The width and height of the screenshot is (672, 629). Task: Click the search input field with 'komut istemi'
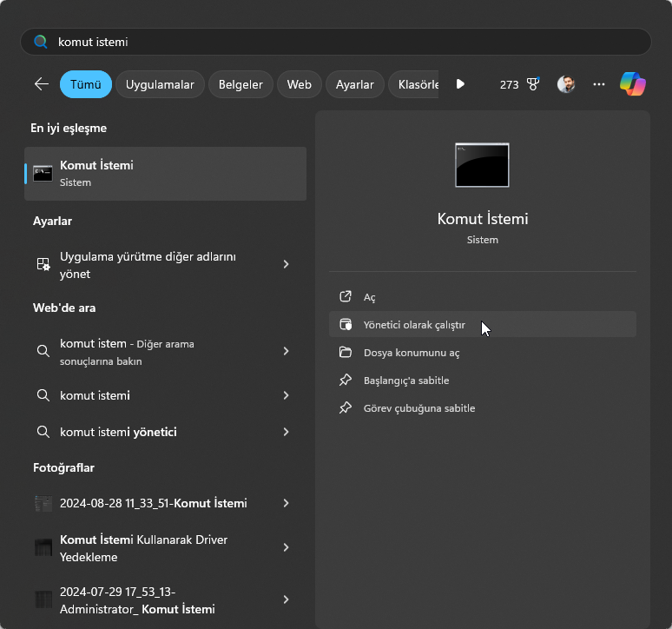347,42
